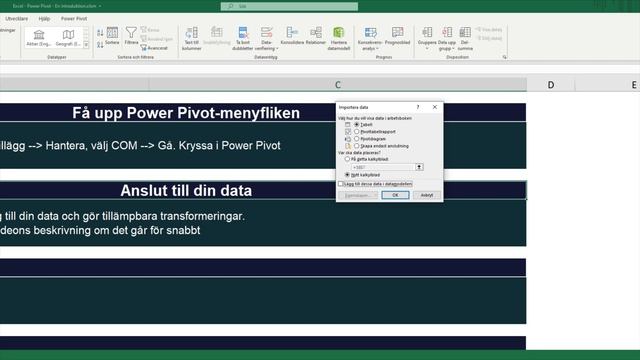Sort ascending A to Z
640x360 pixels.
(100, 33)
